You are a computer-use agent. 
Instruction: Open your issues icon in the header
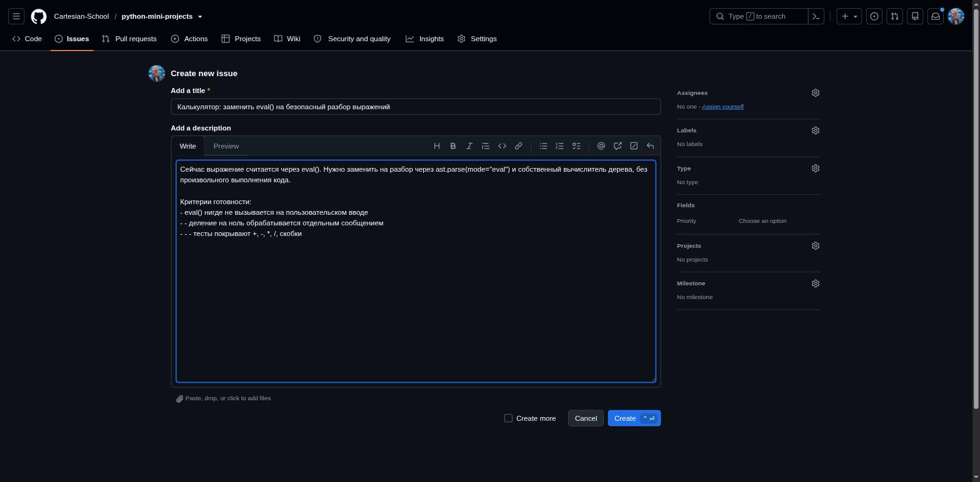point(874,16)
